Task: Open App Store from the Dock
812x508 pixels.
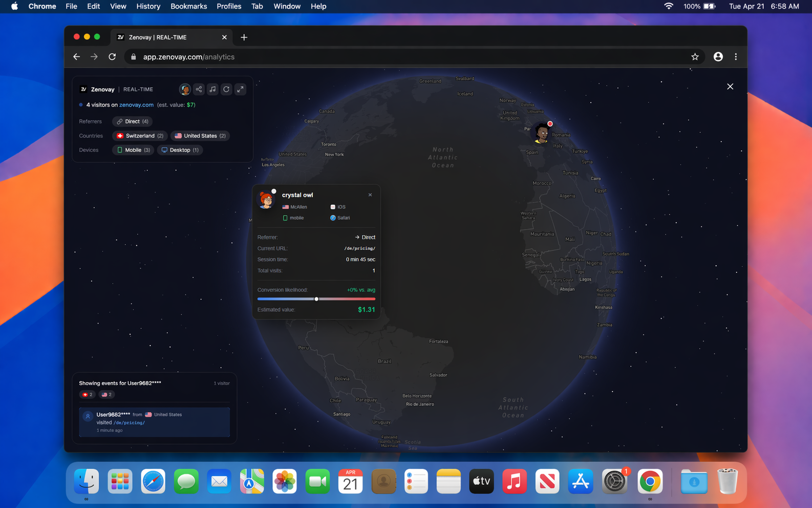Action: (x=581, y=481)
